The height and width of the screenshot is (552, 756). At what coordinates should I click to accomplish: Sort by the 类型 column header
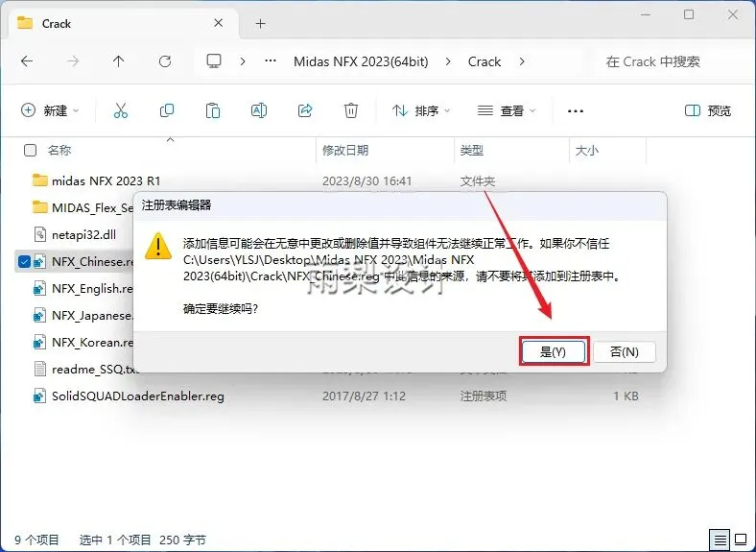point(471,151)
